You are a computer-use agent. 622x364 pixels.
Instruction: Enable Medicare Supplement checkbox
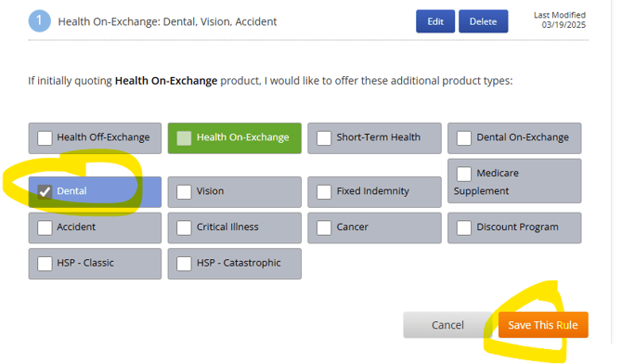tap(464, 174)
